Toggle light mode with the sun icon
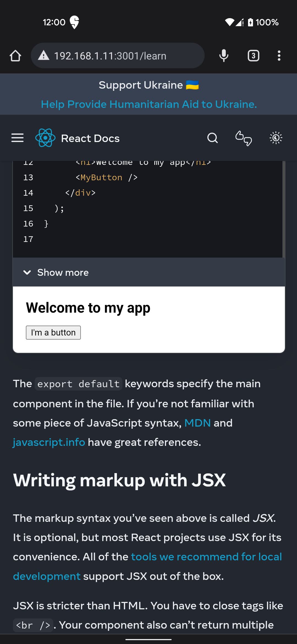 pyautogui.click(x=276, y=138)
